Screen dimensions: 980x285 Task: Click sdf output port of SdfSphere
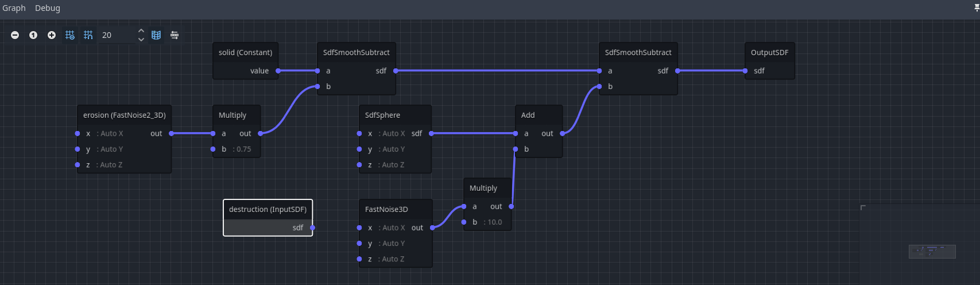click(431, 133)
